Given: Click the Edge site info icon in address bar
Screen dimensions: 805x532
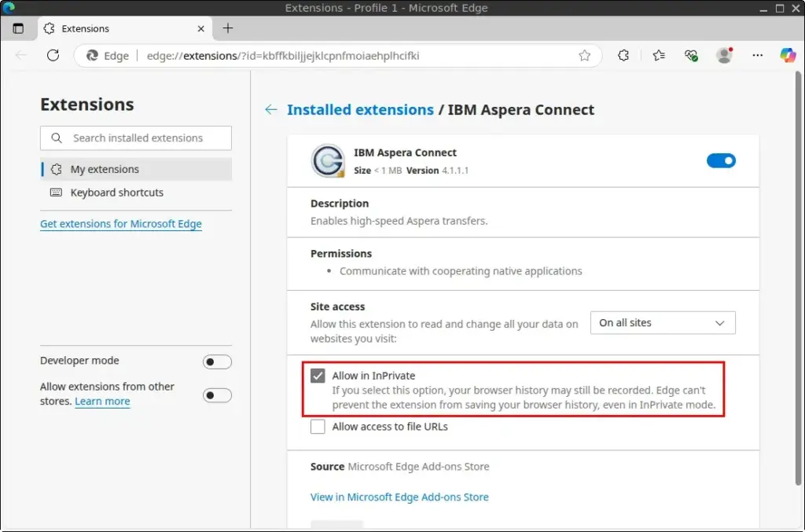Looking at the screenshot, I should tap(92, 56).
